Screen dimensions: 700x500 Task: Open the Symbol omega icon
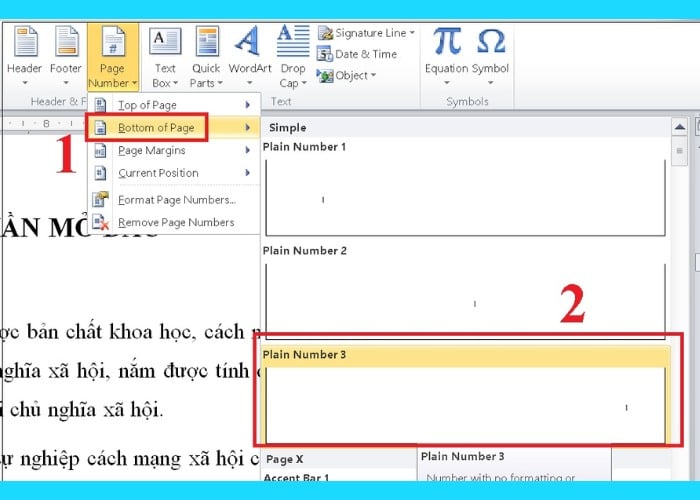[491, 41]
